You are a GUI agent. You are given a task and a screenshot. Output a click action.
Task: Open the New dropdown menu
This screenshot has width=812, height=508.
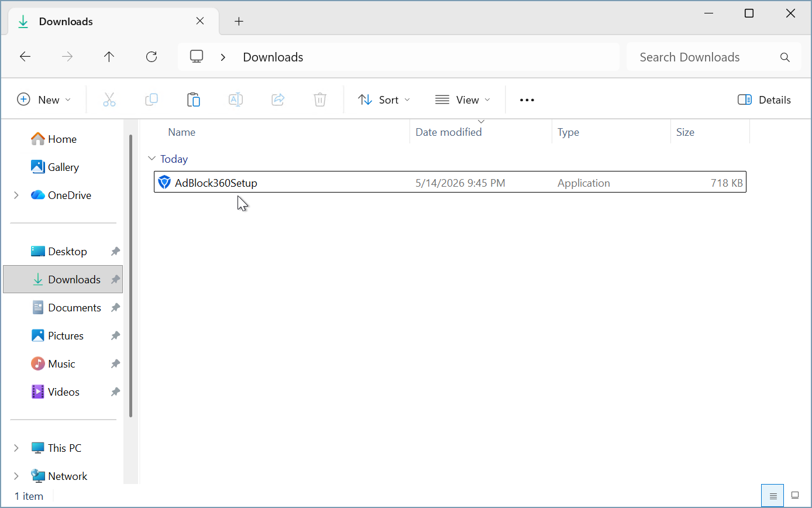click(44, 100)
